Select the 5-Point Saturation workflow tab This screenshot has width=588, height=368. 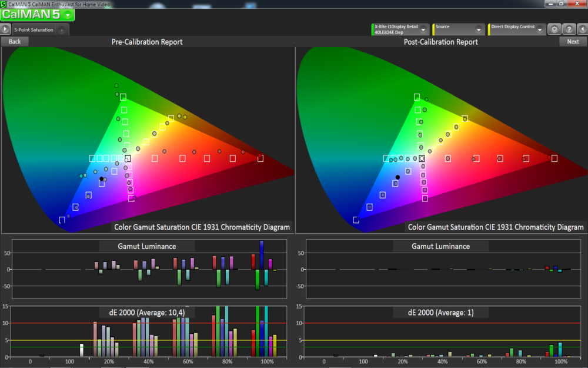[35, 28]
